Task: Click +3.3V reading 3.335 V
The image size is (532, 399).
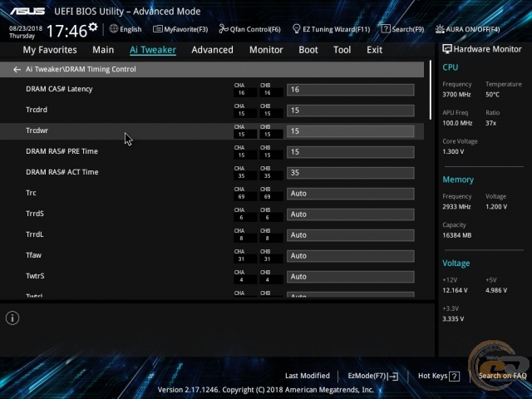Action: [x=453, y=319]
